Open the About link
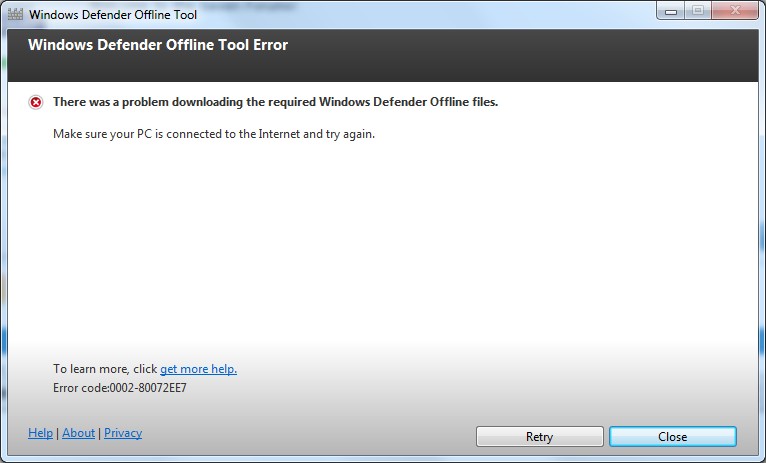766x463 pixels. tap(79, 433)
